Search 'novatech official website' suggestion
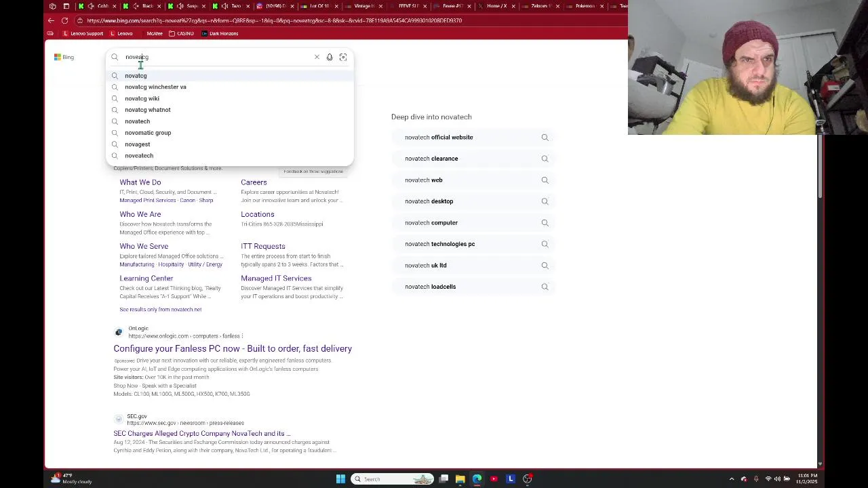 coord(473,138)
